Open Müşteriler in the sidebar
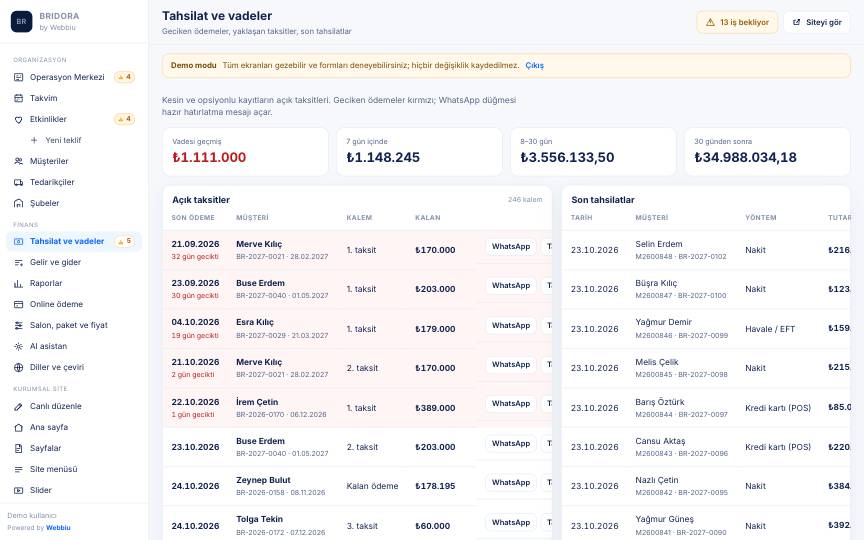 (74, 161)
